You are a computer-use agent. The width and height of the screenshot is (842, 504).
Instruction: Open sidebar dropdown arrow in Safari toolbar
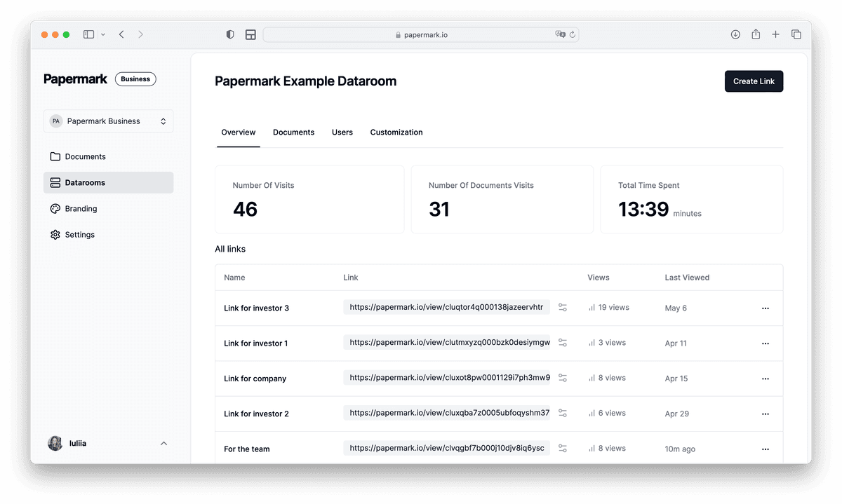click(x=103, y=34)
